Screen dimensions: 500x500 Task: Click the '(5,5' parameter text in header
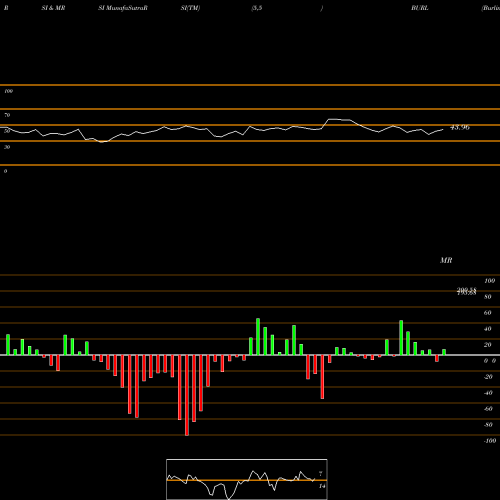pos(257,8)
